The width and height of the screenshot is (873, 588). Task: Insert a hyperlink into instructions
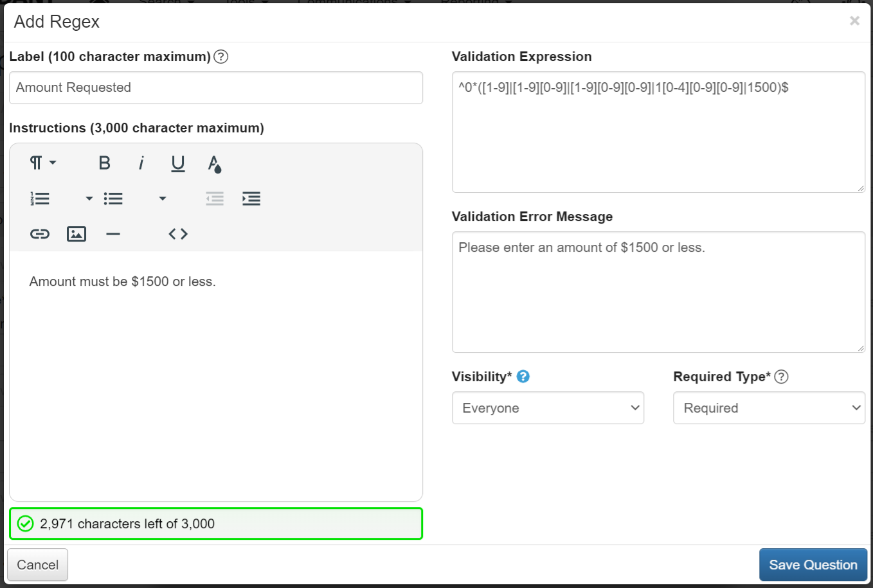[x=40, y=234]
